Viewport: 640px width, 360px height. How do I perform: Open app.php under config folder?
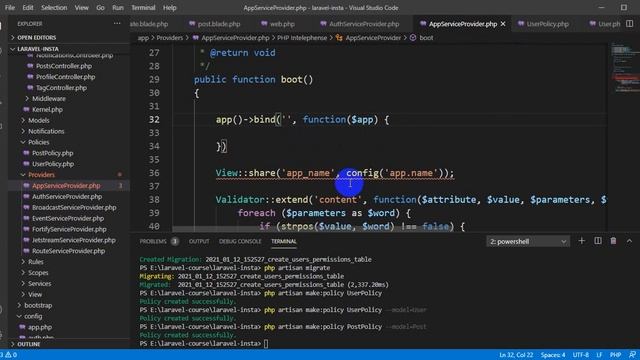(x=39, y=327)
